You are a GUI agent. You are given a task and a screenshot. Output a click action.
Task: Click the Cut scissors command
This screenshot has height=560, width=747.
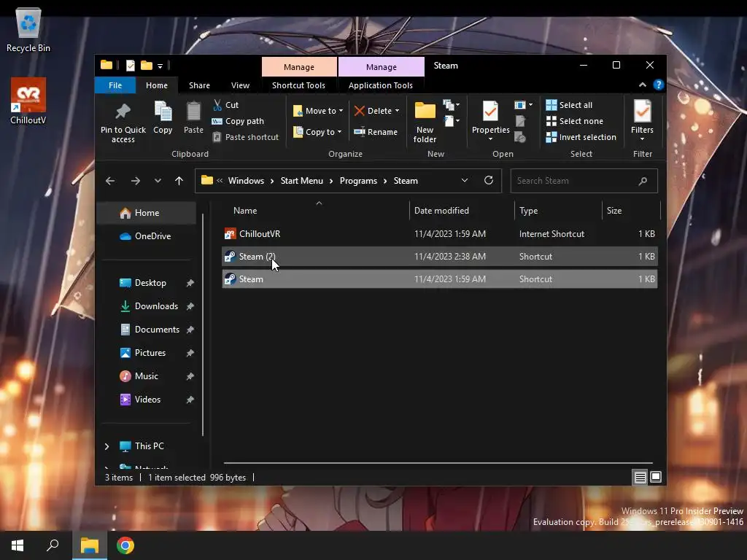pos(226,105)
